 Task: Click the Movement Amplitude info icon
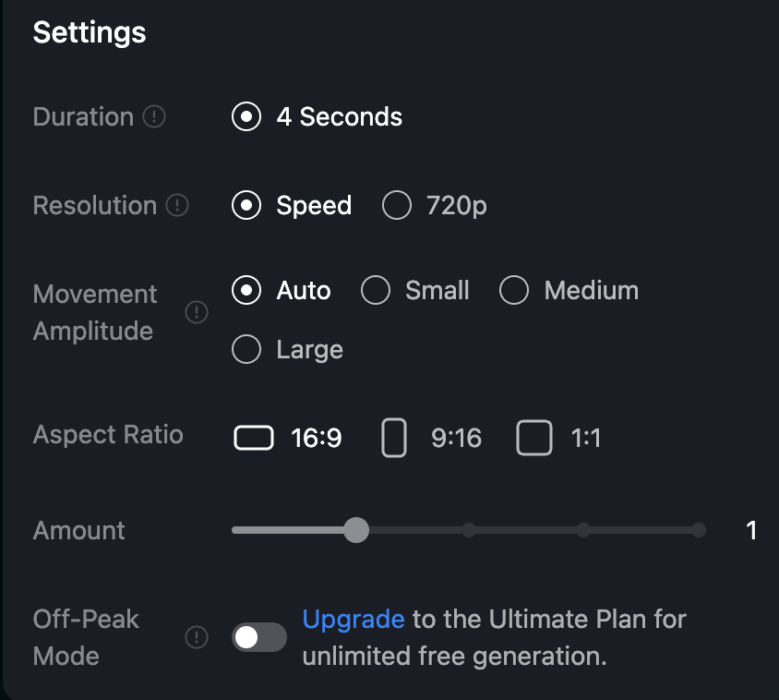pyautogui.click(x=197, y=313)
